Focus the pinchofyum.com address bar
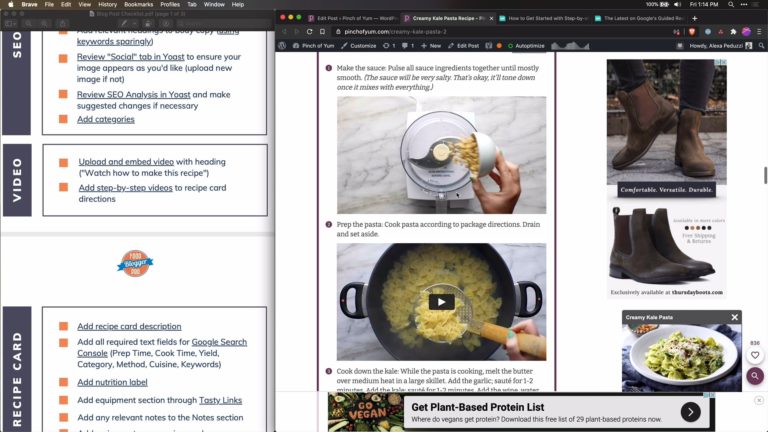 tap(500, 31)
